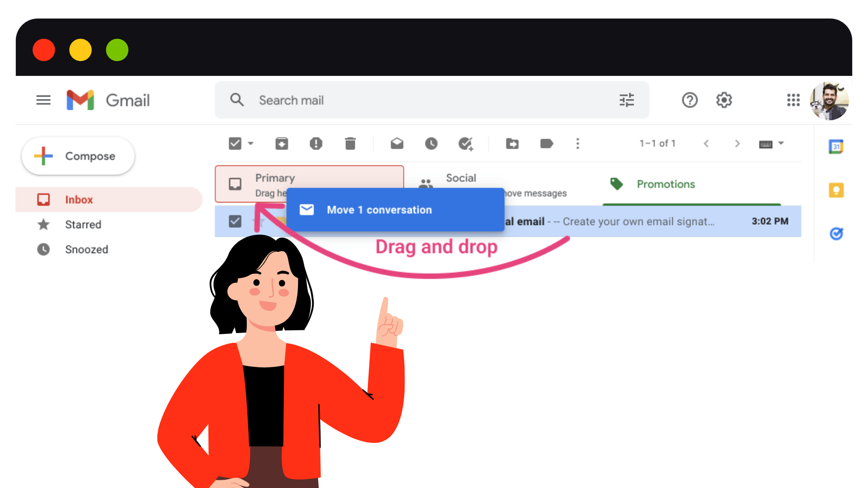Open the Labels icon
Image resolution: width=868 pixels, height=488 pixels.
[547, 144]
